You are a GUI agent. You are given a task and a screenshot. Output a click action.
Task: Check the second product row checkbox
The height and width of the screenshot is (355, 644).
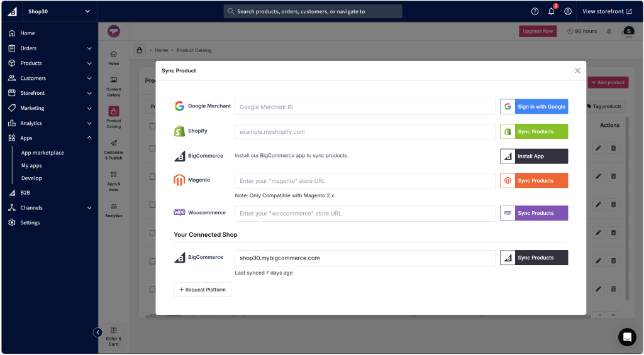coord(152,177)
